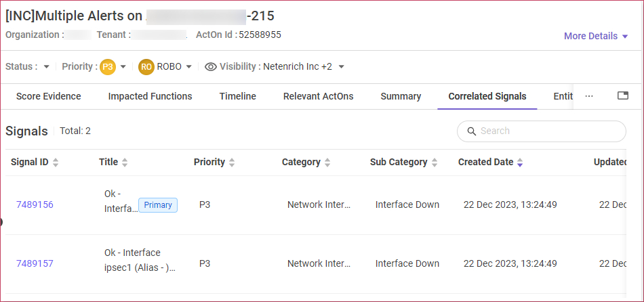Sort the Priority column
This screenshot has height=302, width=644.
[232, 163]
